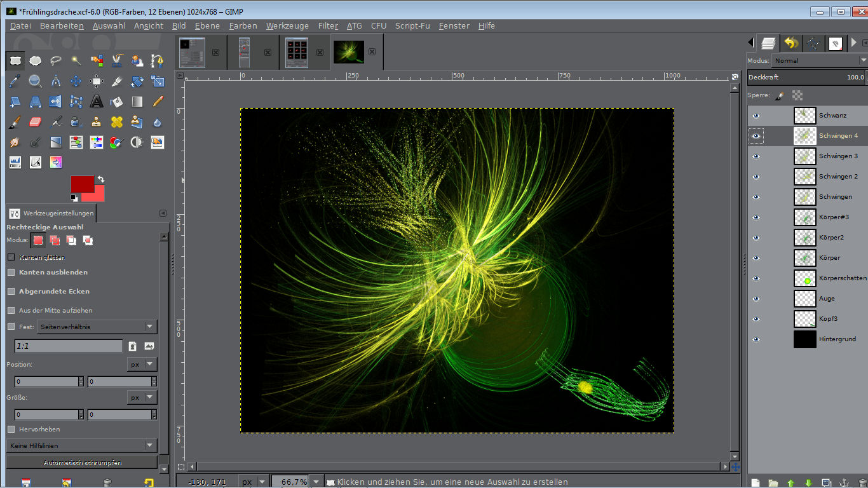Select the Fuzzy Select magic wand tool
868x488 pixels.
point(76,61)
